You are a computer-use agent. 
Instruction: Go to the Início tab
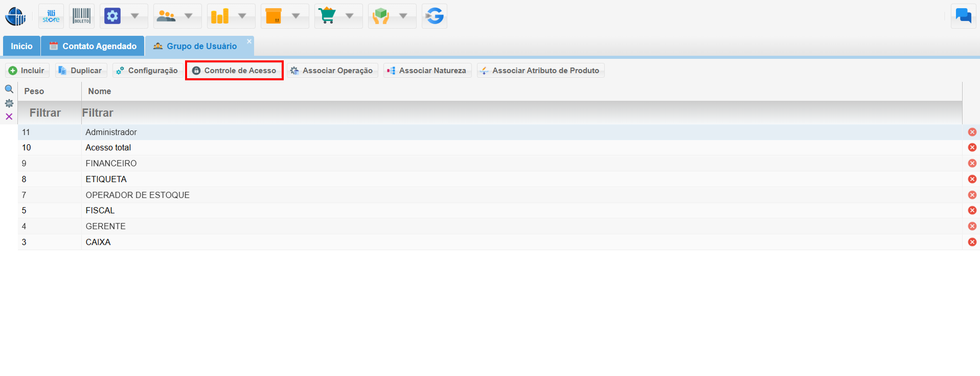[21, 46]
